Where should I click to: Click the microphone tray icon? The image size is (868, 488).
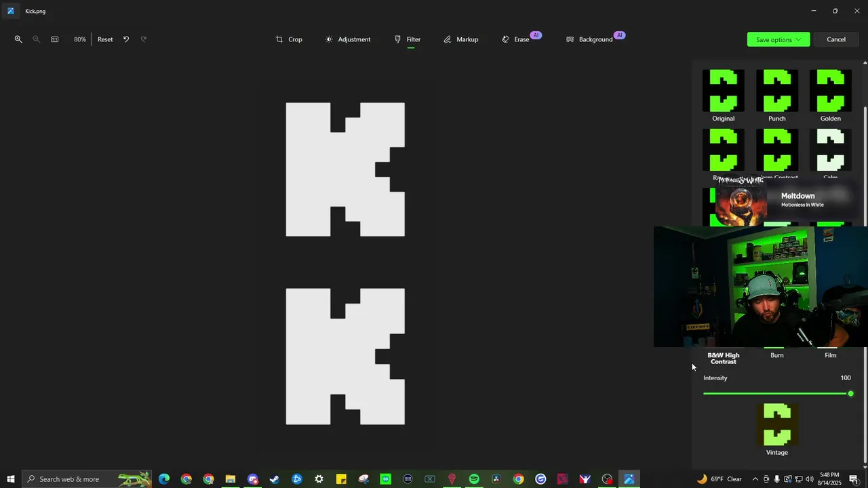point(777,479)
